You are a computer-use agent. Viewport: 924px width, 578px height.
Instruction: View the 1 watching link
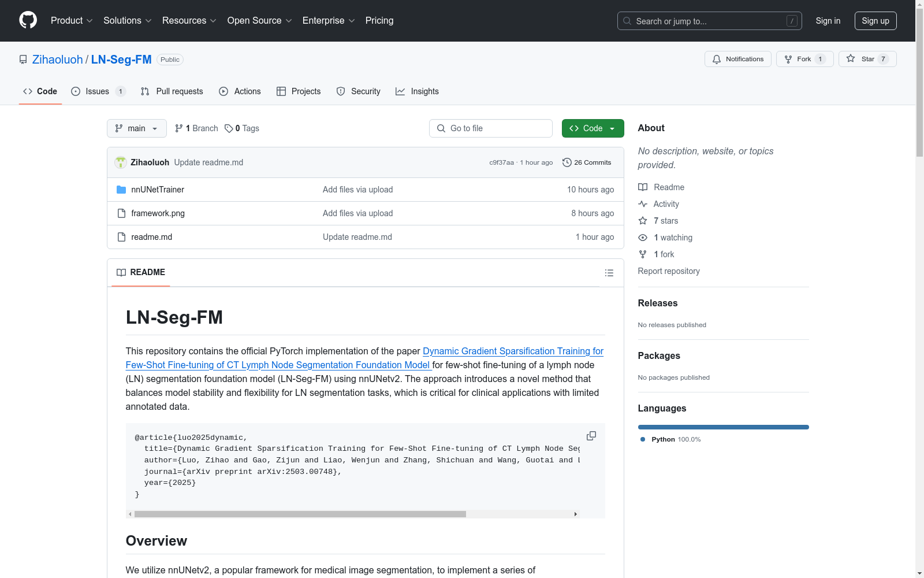pyautogui.click(x=673, y=238)
